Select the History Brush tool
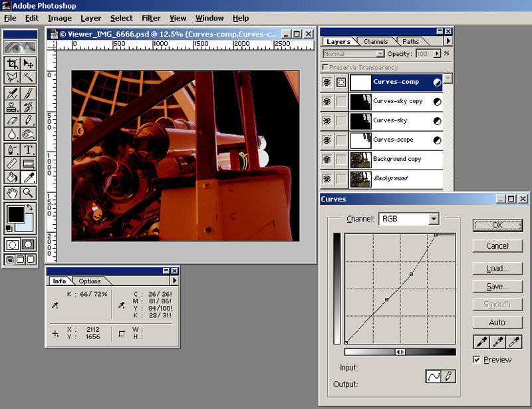 click(x=29, y=106)
